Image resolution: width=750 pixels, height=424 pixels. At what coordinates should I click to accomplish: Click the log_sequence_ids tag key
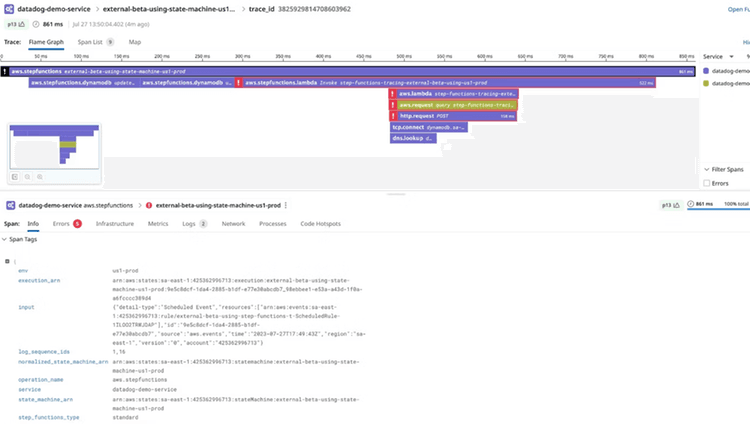pos(44,352)
